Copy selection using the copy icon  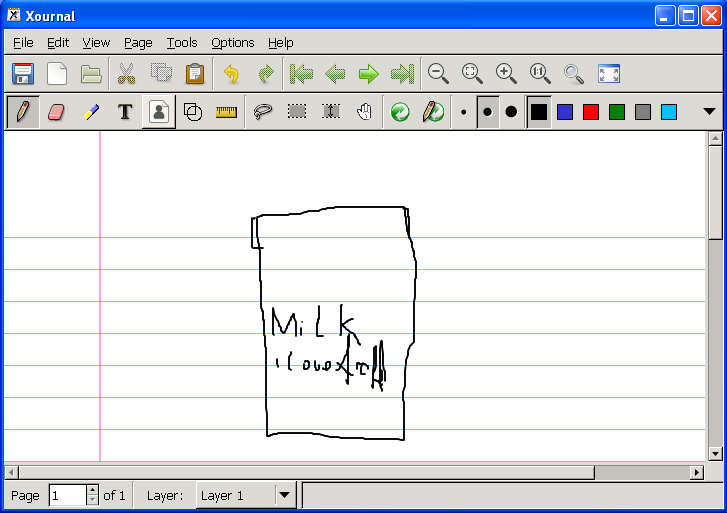pos(161,74)
